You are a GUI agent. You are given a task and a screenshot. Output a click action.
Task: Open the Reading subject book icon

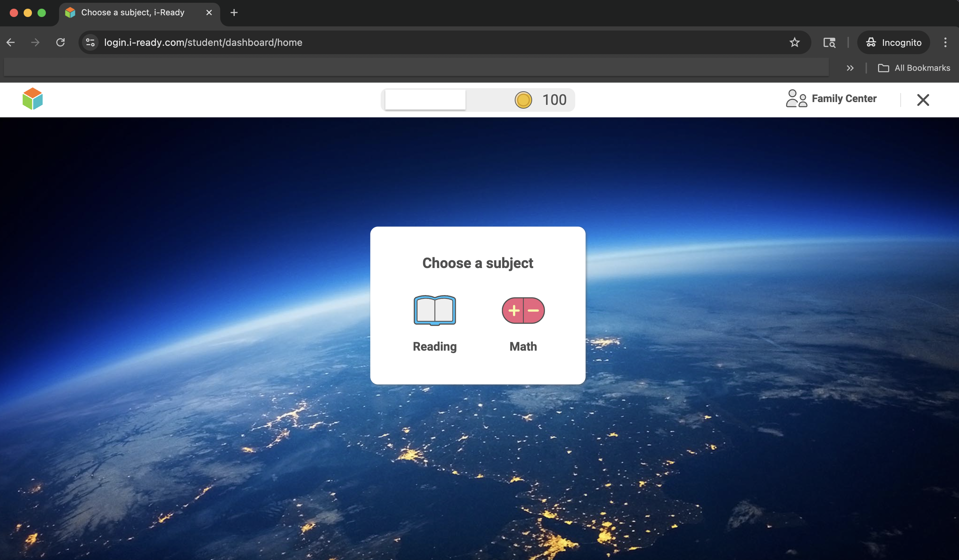coord(435,310)
